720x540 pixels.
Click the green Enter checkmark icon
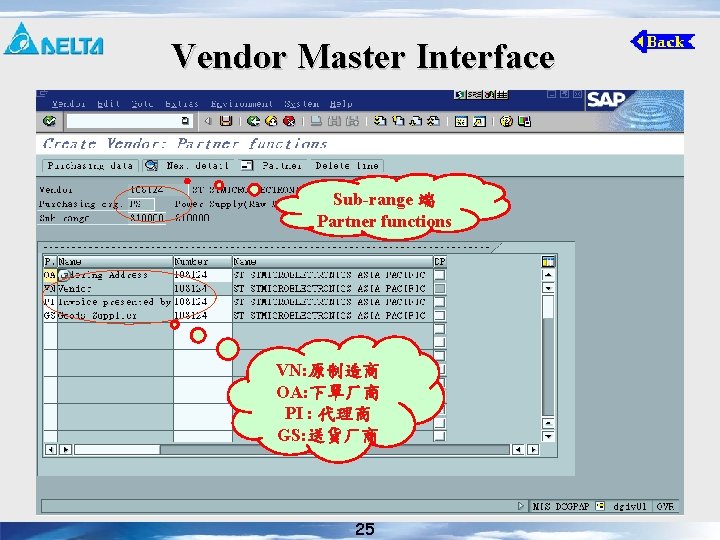coord(49,121)
